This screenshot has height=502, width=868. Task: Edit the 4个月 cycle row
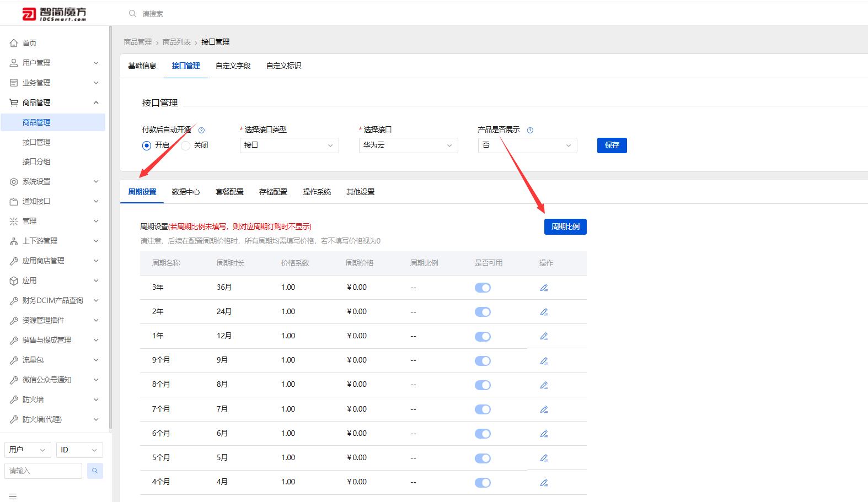[544, 483]
